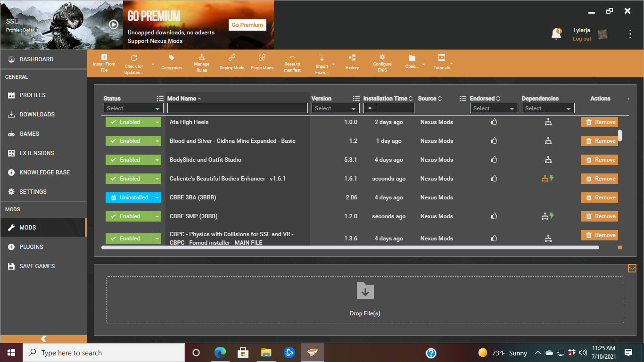Sort by the Mod Name column header
Image resolution: width=644 pixels, height=362 pixels.
[184, 99]
